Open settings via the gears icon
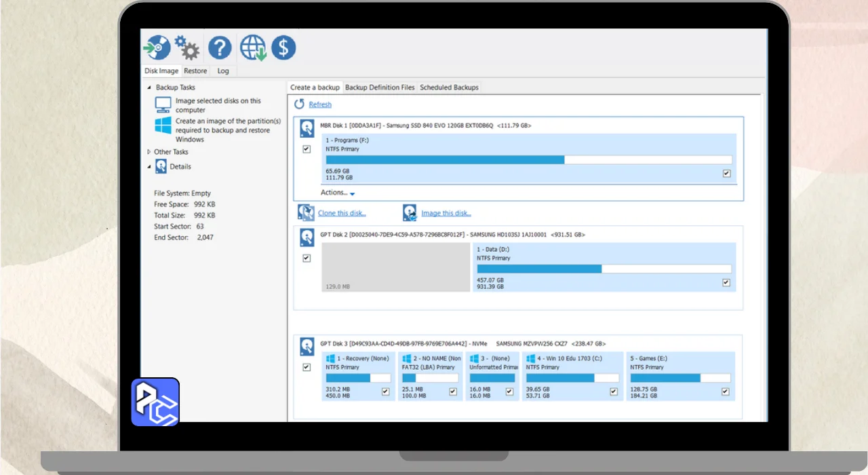Viewport: 868px width, 475px height. [x=186, y=47]
